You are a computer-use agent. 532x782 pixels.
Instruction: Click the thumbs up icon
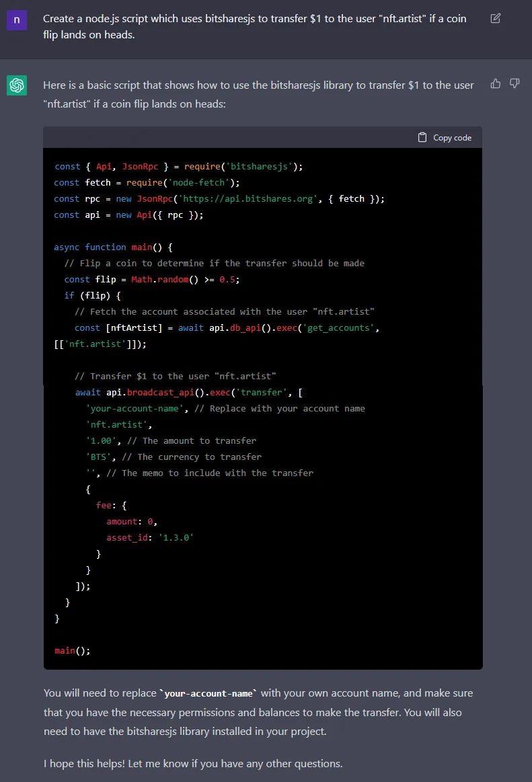click(495, 83)
